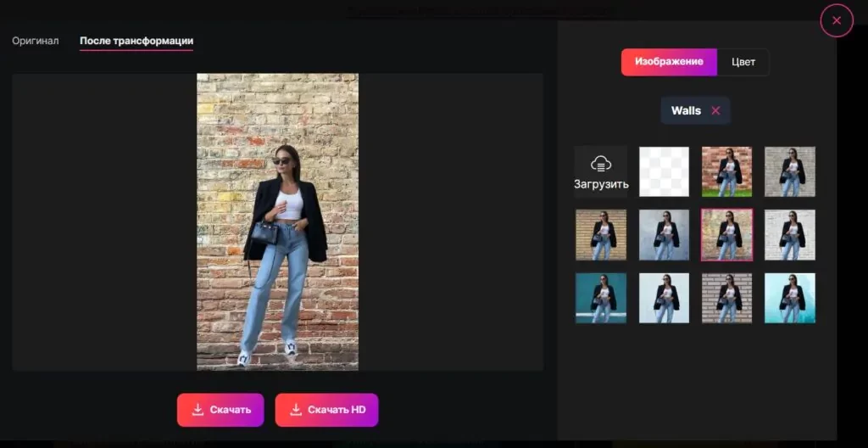Click the main preview image of the woman

tap(277, 221)
